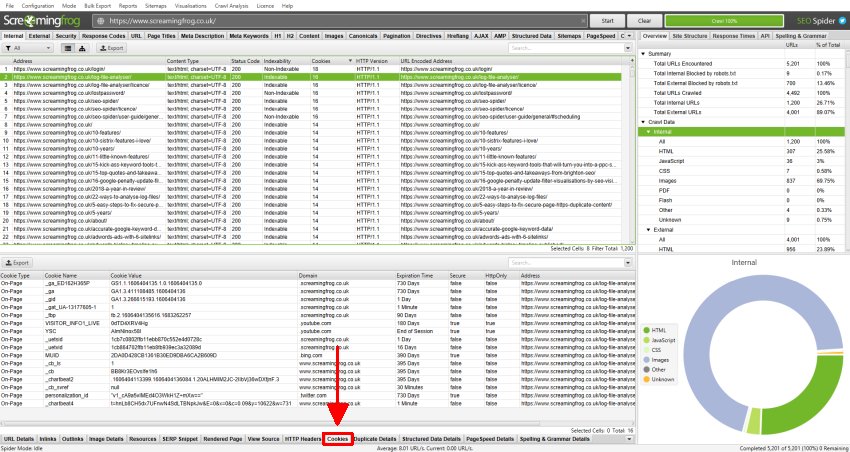Open the HTTP Headers bottom tab
Image resolution: width=850 pixels, height=452 pixels.
[x=302, y=439]
